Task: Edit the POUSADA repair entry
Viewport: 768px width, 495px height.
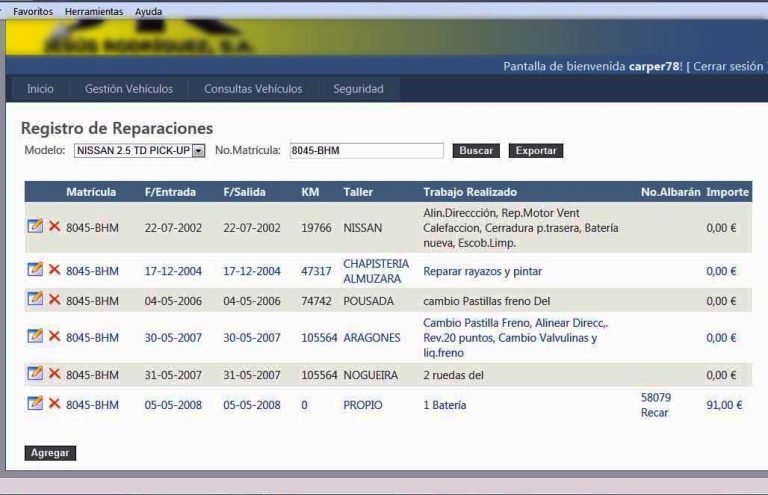Action: pyautogui.click(x=35, y=299)
